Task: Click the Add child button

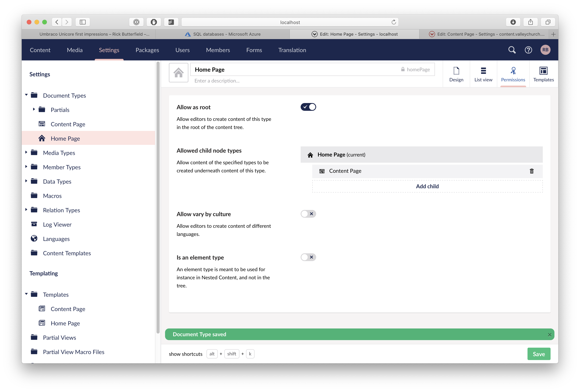Action: tap(427, 186)
